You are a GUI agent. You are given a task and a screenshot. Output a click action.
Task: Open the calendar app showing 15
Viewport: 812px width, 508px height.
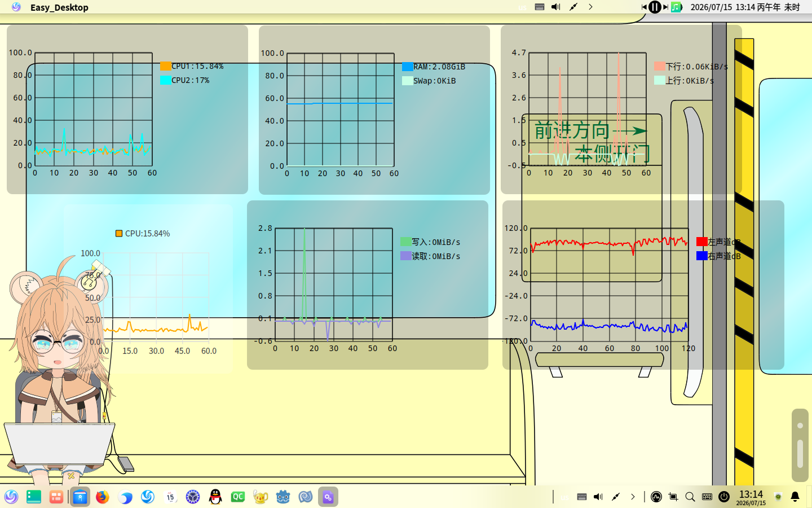point(170,497)
